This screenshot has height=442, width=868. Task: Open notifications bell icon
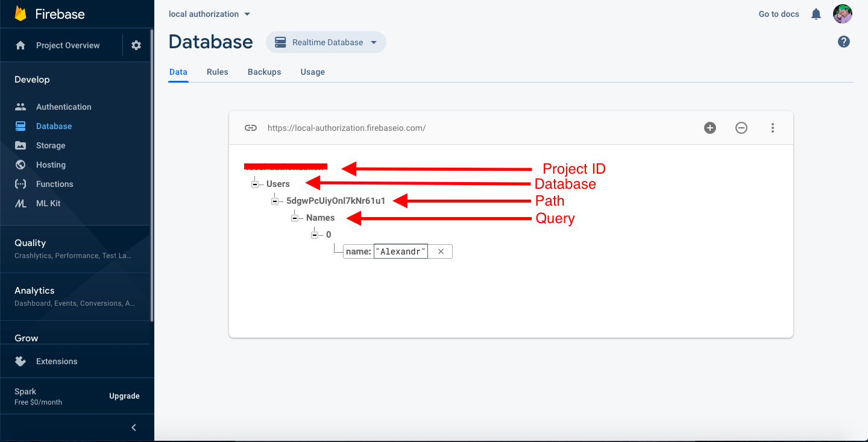pyautogui.click(x=816, y=14)
